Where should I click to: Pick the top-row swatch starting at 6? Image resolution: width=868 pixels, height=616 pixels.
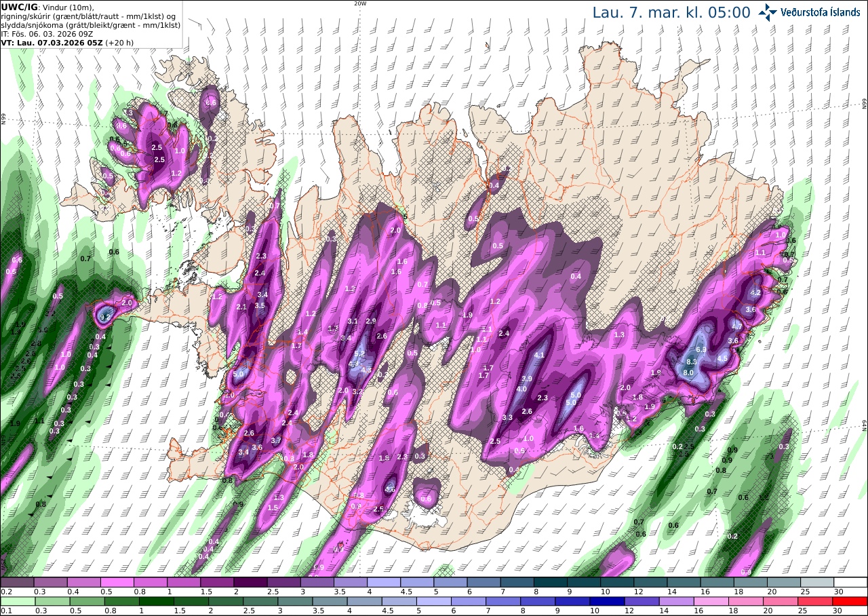[x=484, y=582]
